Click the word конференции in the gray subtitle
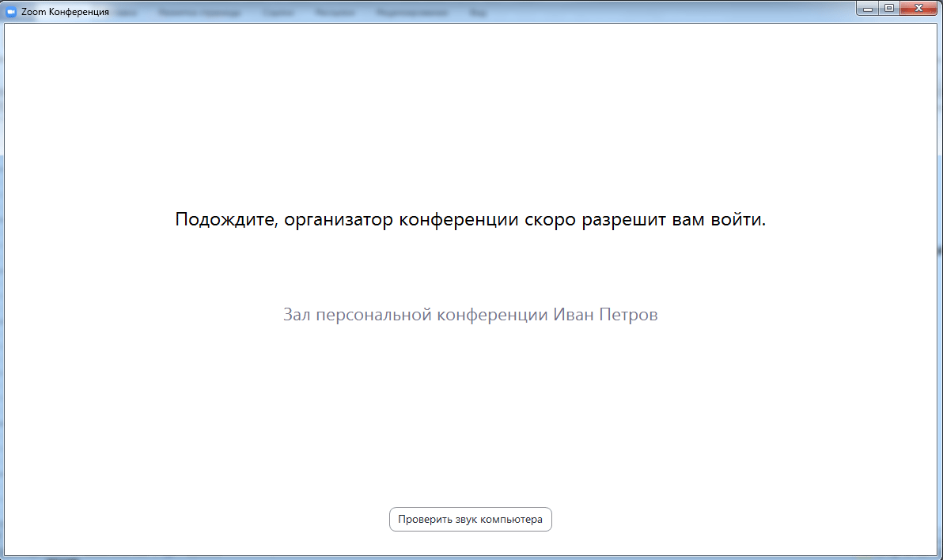The height and width of the screenshot is (560, 943). click(x=493, y=315)
